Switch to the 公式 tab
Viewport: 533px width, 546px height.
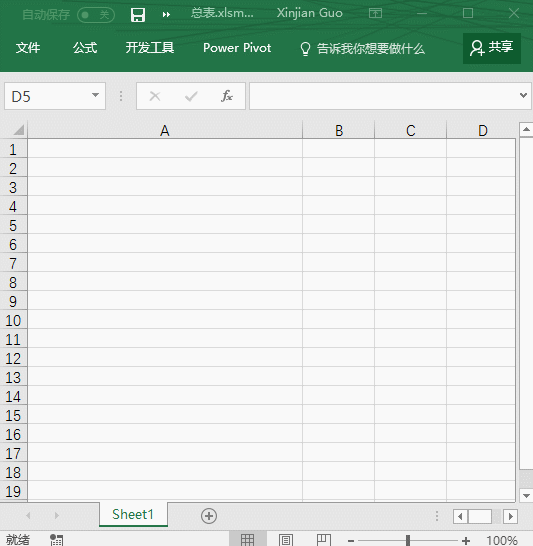coord(85,48)
